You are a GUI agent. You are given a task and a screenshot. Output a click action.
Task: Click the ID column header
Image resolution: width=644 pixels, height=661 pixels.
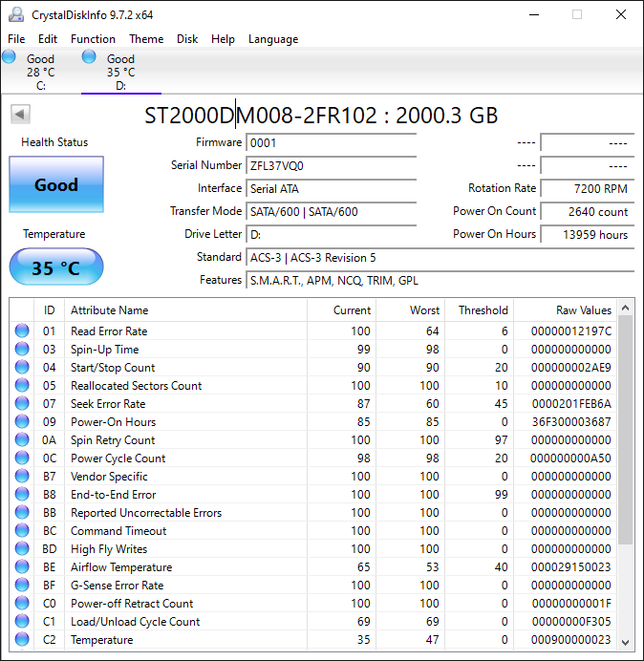[x=50, y=310]
